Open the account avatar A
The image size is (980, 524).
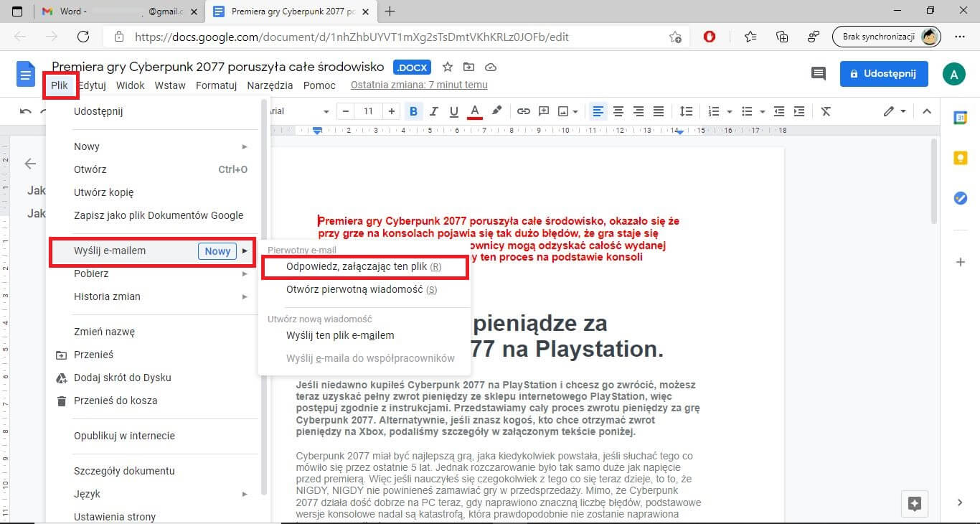pyautogui.click(x=953, y=74)
